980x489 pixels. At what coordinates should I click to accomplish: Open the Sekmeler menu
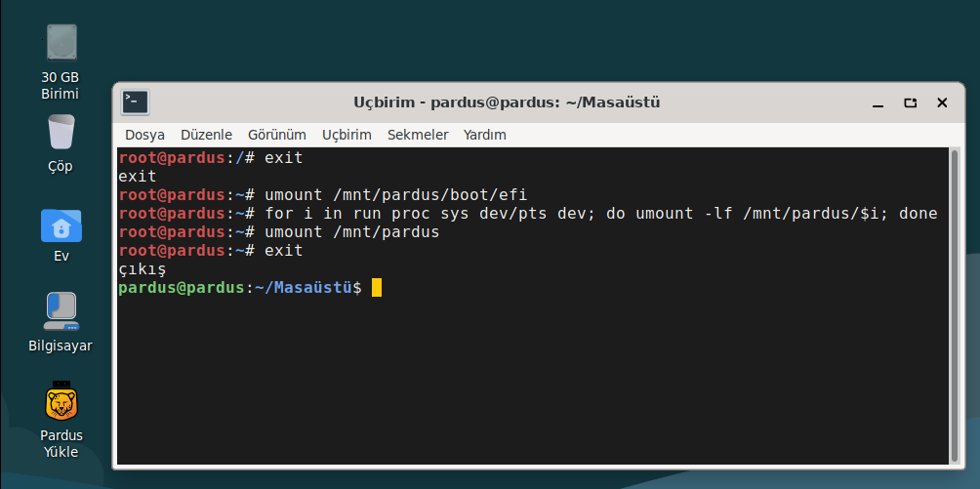[418, 135]
